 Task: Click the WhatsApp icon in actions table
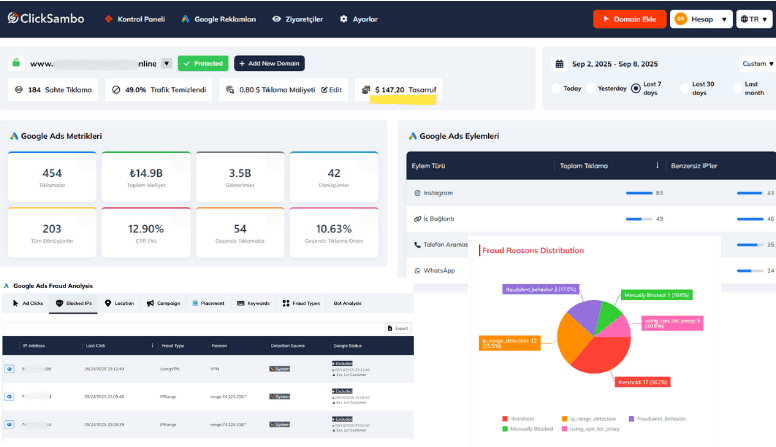click(417, 270)
